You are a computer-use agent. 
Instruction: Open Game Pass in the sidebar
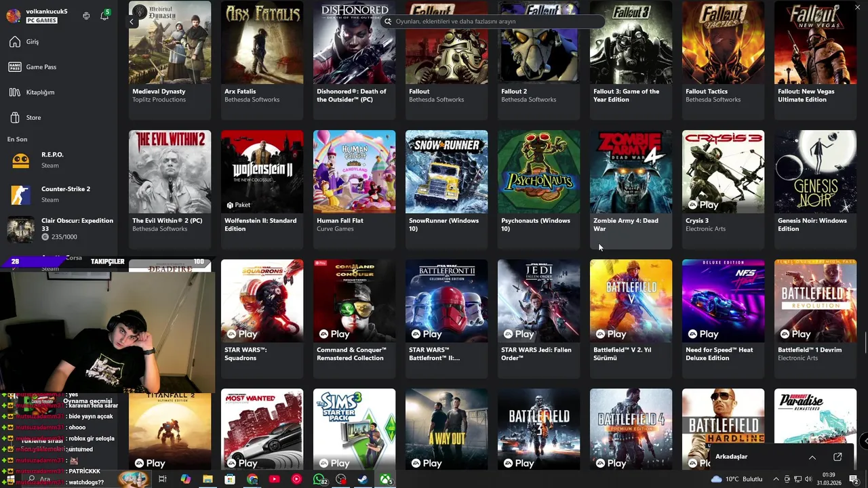(x=59, y=67)
